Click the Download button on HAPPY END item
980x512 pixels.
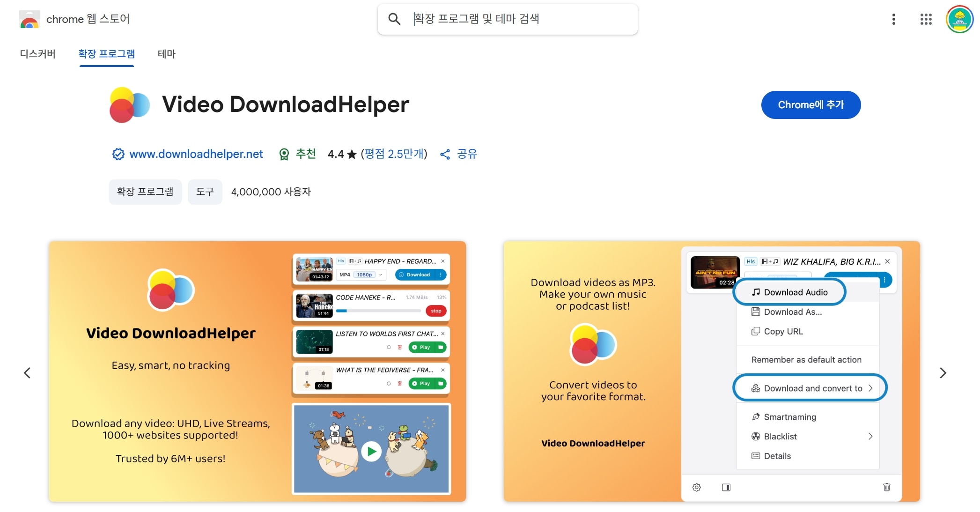[x=415, y=275]
